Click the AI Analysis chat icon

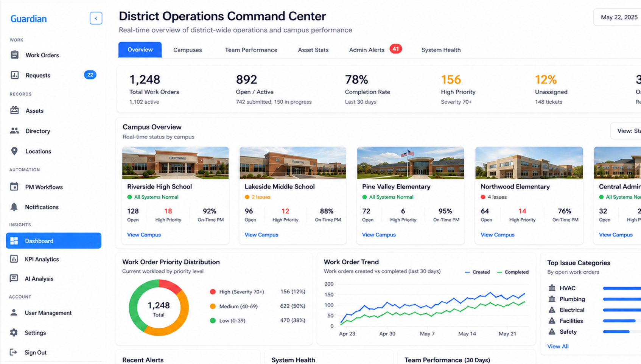(x=14, y=278)
